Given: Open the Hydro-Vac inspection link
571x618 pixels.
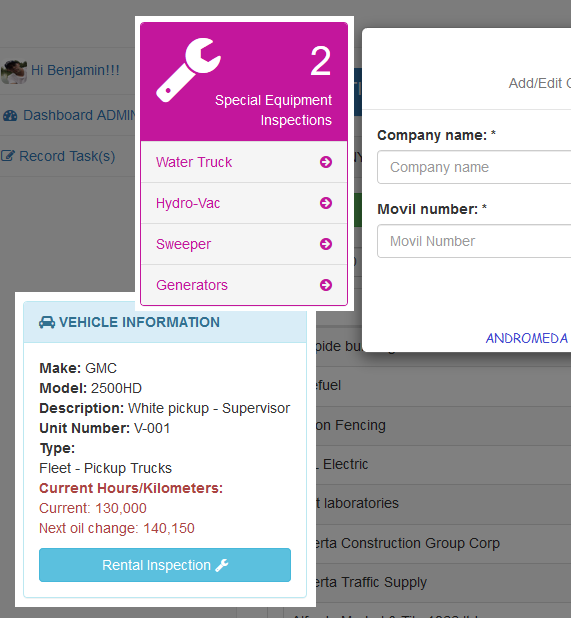Looking at the screenshot, I should [244, 203].
